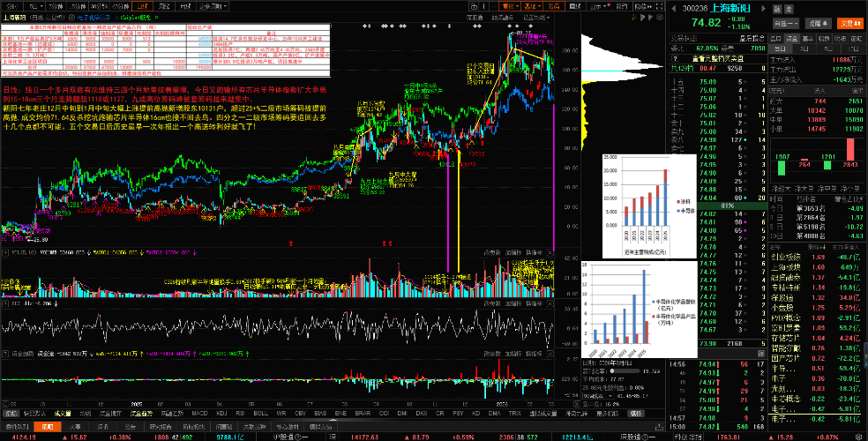Viewport: 868px width, 441px height.
Task: Click export icon at bottom tab bar right
Action: [x=659, y=427]
